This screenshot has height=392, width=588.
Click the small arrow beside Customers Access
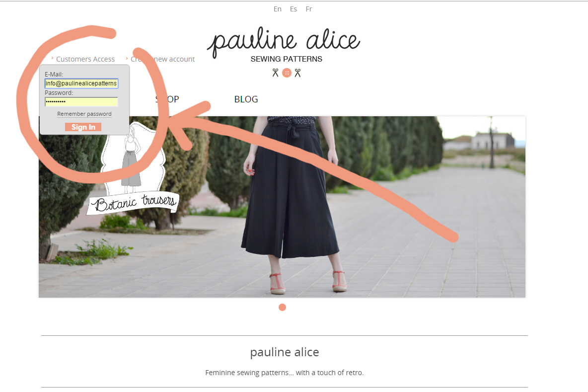pyautogui.click(x=52, y=58)
